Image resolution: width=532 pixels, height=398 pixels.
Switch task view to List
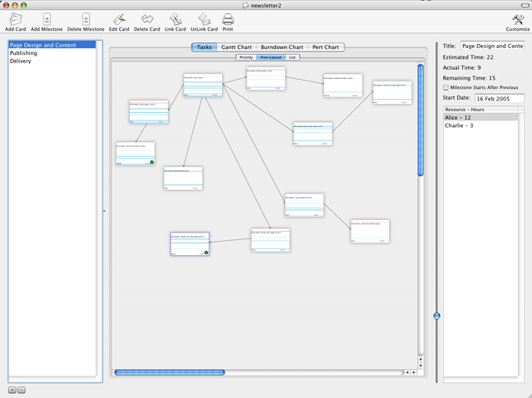tap(293, 57)
